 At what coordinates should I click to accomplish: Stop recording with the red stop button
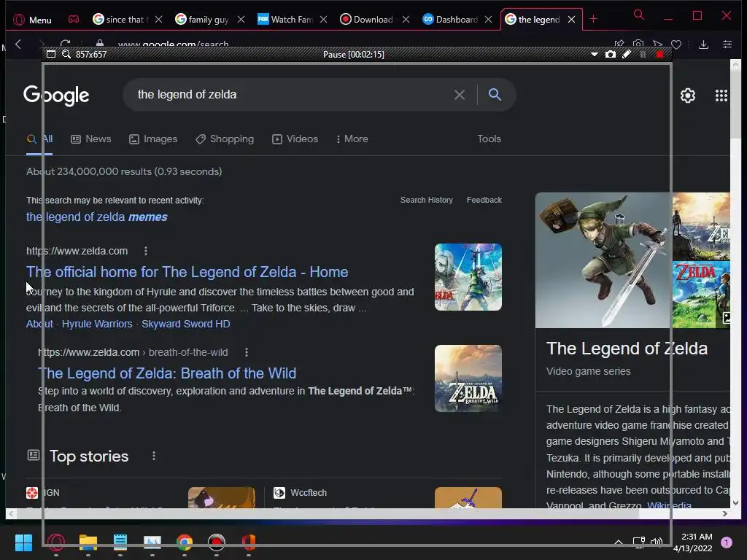pos(659,54)
